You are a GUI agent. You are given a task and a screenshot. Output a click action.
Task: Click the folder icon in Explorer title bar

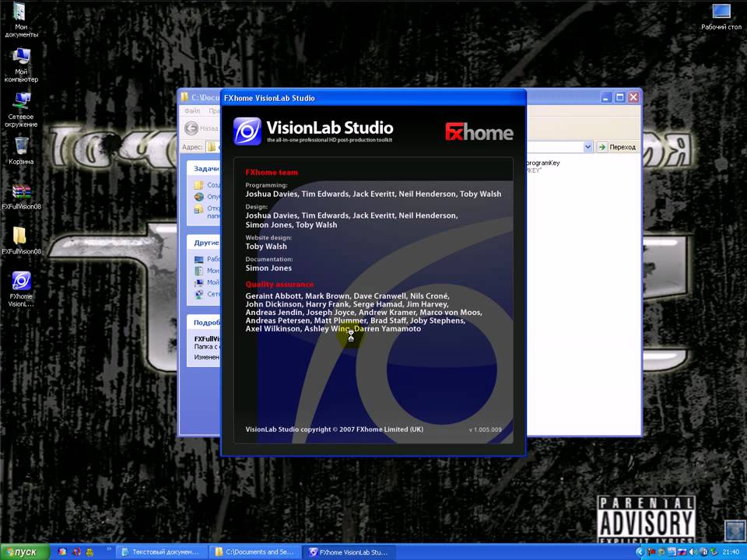184,97
